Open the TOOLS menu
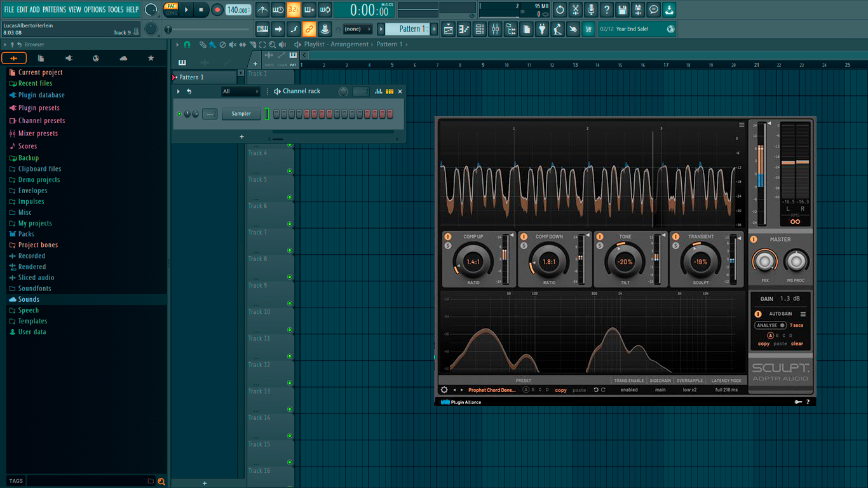 pos(116,10)
